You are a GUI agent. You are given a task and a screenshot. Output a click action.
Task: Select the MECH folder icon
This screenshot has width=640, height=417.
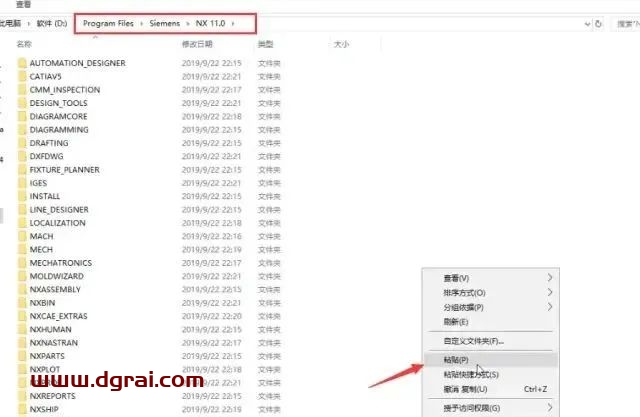22,250
